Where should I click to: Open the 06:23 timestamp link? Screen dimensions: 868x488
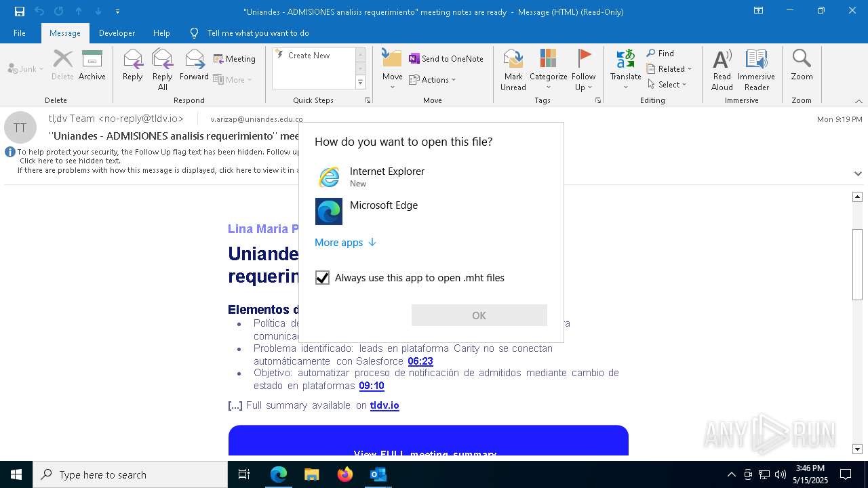pyautogui.click(x=420, y=361)
